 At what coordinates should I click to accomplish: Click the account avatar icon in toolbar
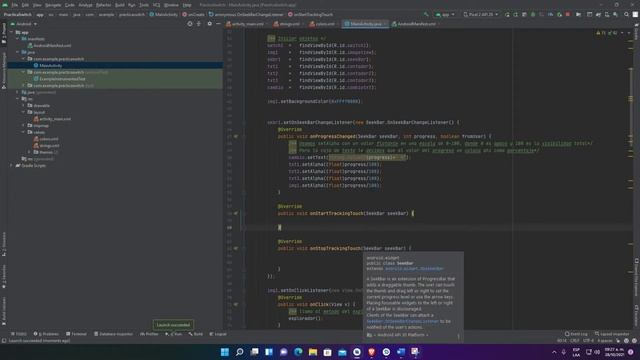[635, 14]
